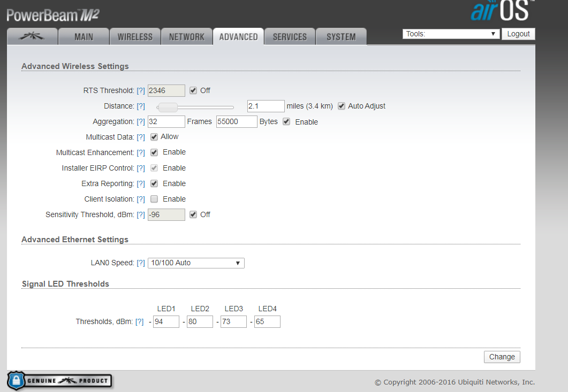This screenshot has width=568, height=392.
Task: Open the LAN0 Speed dropdown
Action: click(x=196, y=263)
